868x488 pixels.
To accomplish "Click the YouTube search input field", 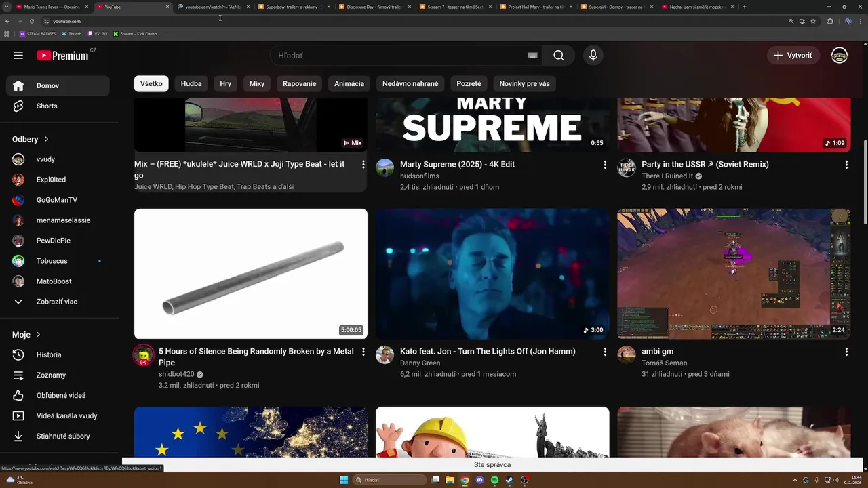I will tap(397, 56).
